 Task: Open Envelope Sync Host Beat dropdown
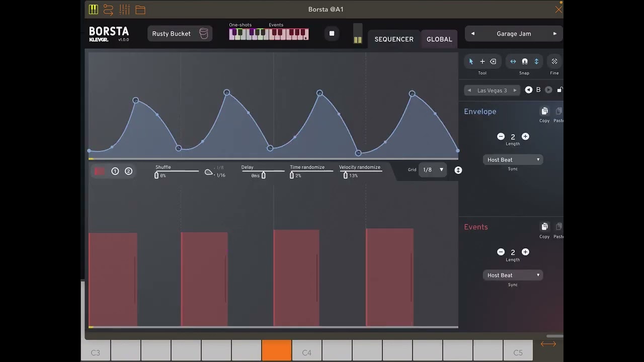[513, 160]
